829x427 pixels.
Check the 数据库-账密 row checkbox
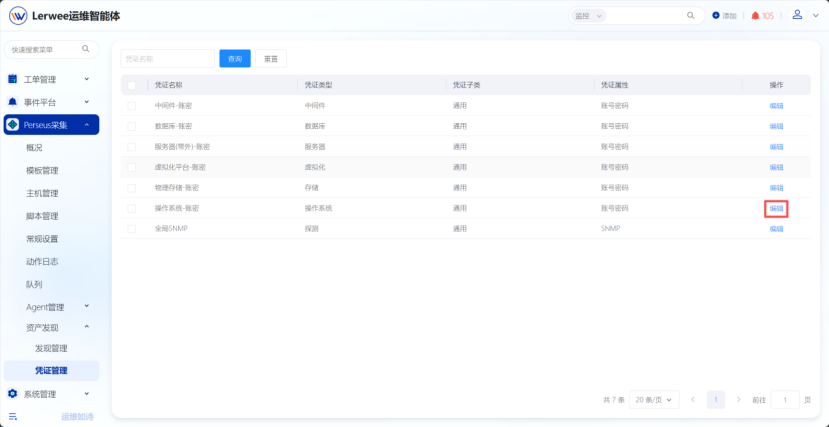(132, 126)
